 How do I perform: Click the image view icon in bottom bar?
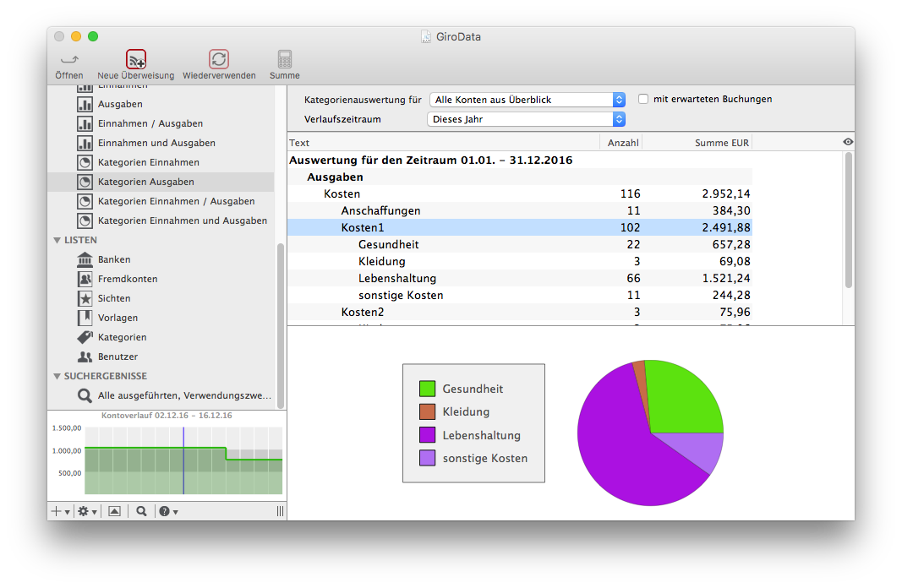pos(114,512)
